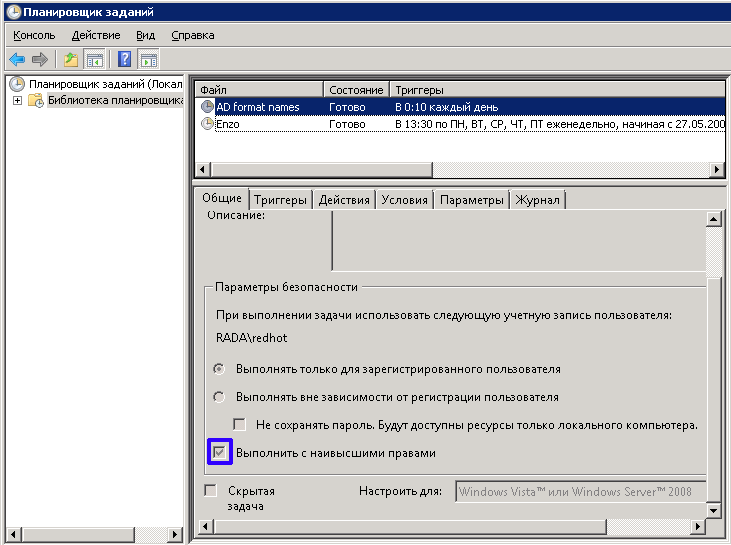Screen dimensions: 731x545
Task: Switch to the Общие tab
Action: 222,198
